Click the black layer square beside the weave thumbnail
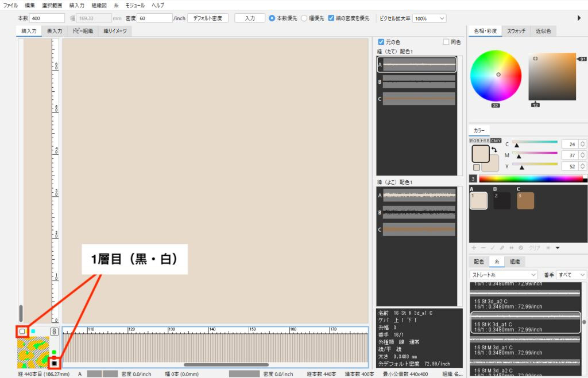 pos(54,363)
